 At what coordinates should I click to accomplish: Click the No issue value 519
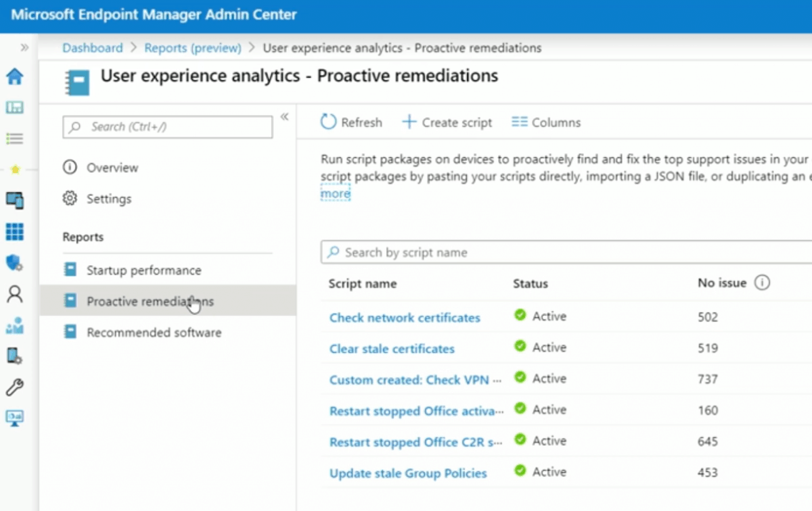coord(707,348)
